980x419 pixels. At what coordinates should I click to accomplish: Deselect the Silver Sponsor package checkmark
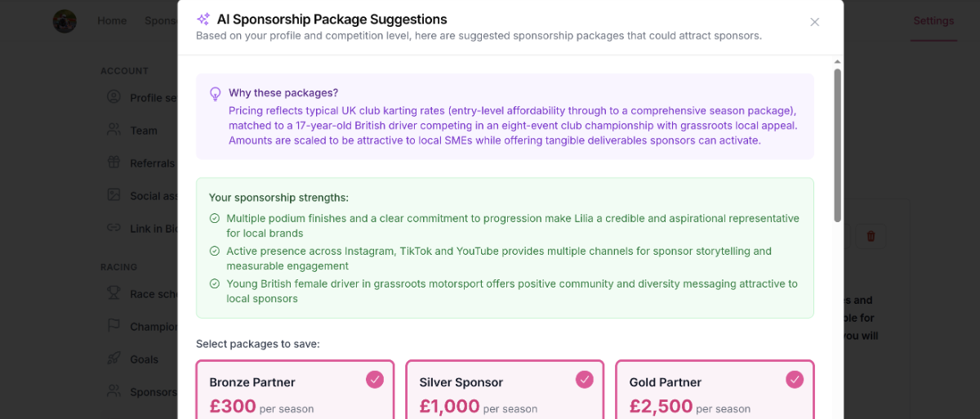(585, 379)
